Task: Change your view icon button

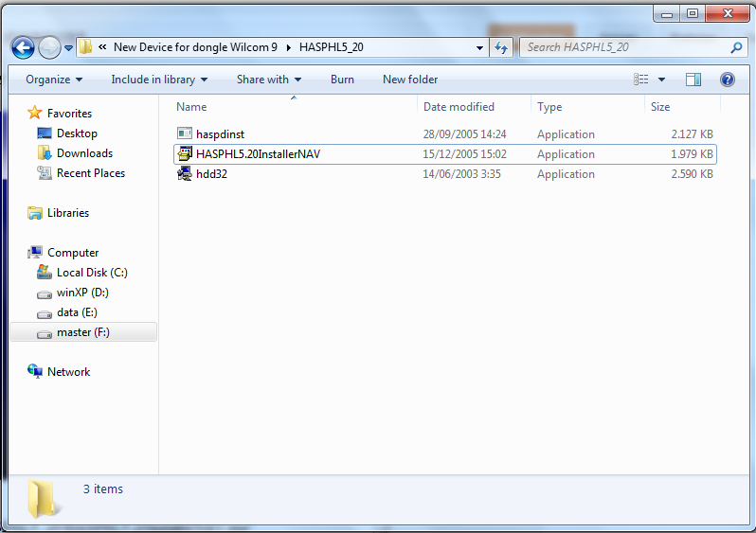Action: coord(640,79)
